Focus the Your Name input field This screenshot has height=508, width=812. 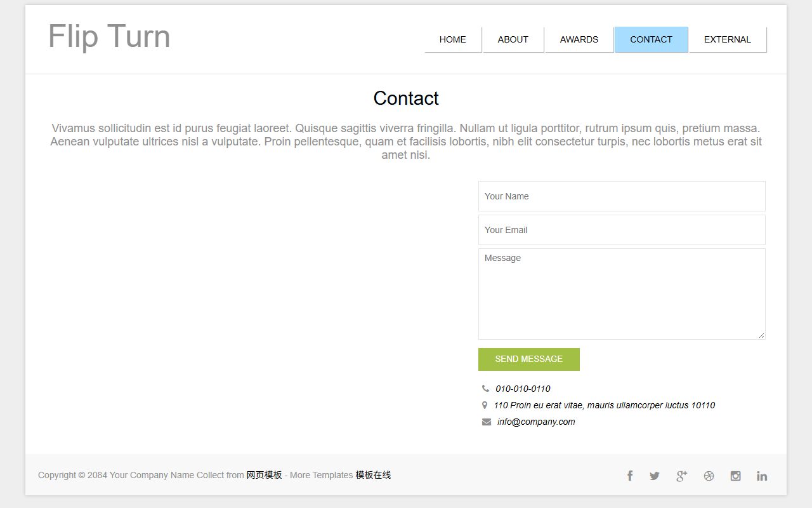(622, 196)
